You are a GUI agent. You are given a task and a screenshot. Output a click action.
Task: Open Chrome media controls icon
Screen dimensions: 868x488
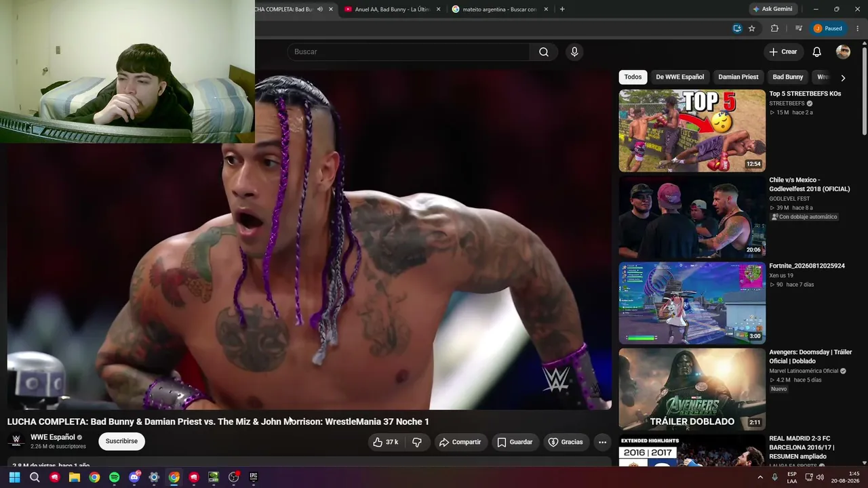click(x=798, y=28)
